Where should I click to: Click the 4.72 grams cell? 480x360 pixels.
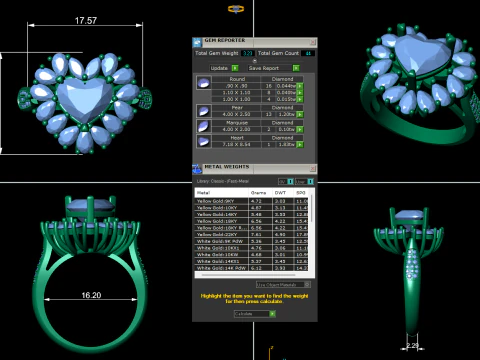tap(261, 201)
